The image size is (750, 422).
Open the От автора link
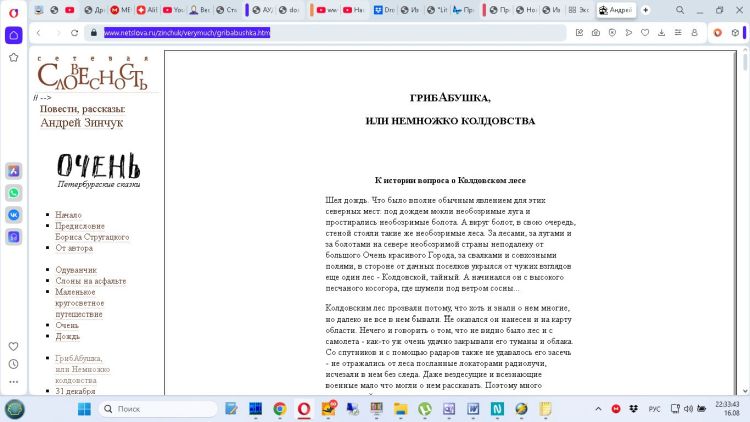click(74, 248)
